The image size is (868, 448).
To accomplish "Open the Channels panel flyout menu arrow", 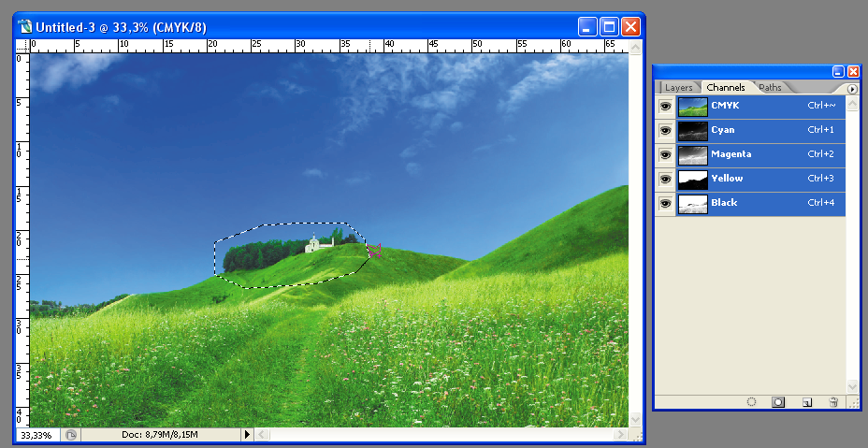I will click(x=852, y=89).
